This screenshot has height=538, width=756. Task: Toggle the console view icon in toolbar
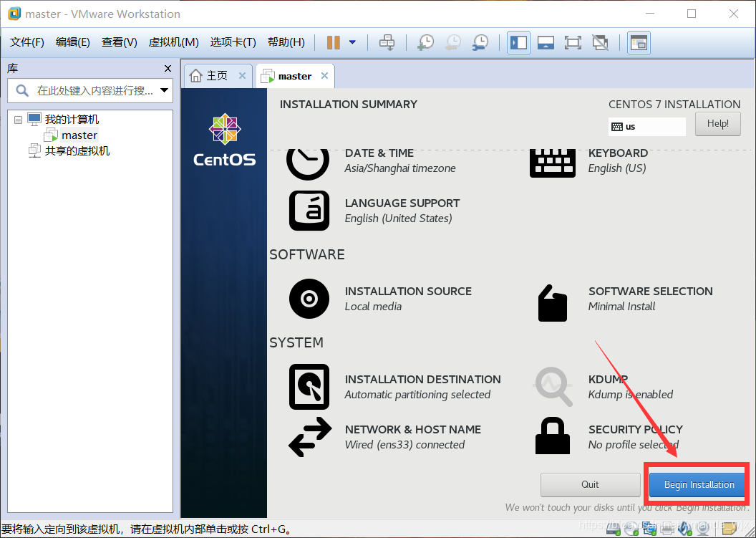point(639,42)
